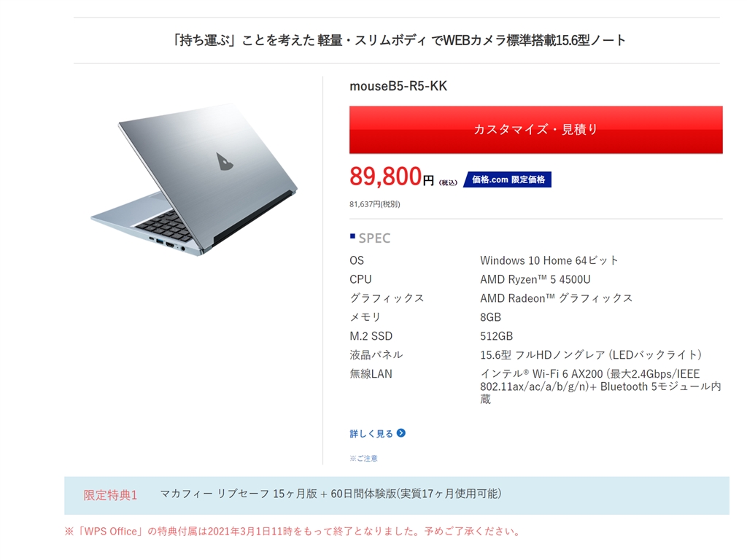Click the 81,637円(税別) price text

(375, 204)
